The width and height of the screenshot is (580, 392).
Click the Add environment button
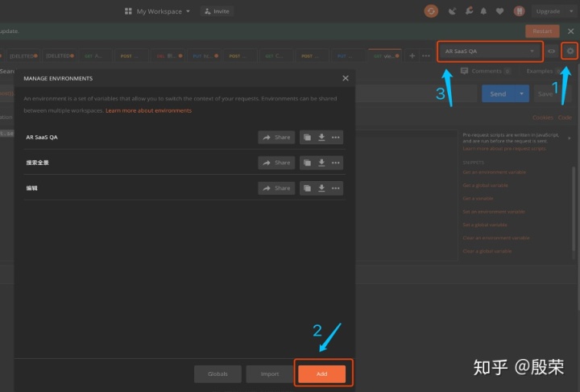(x=321, y=374)
